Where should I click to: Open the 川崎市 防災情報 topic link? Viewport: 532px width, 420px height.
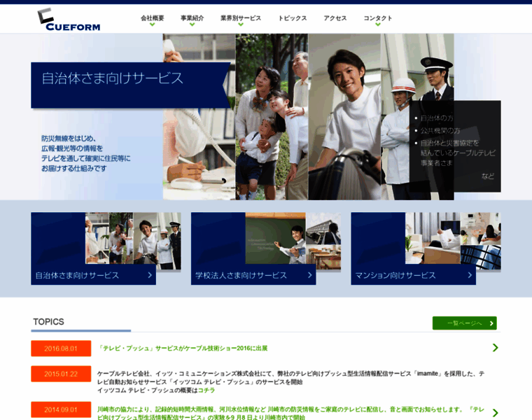tap(290, 413)
